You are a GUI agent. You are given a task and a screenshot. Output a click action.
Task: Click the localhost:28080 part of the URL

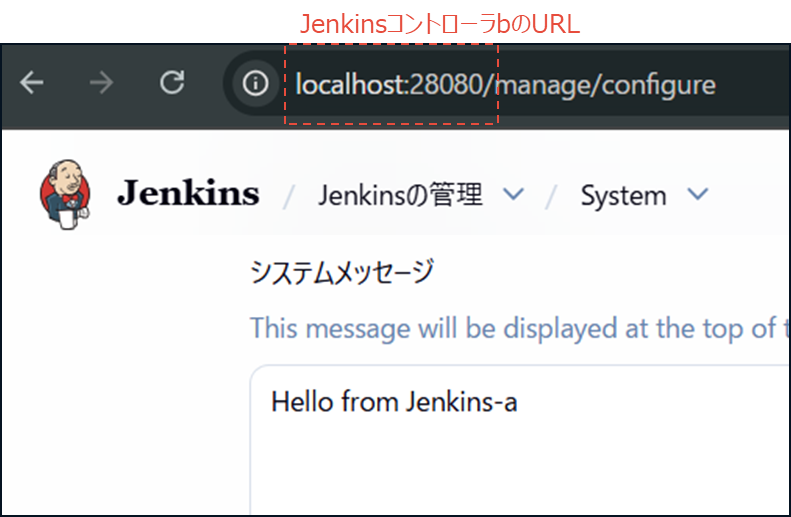point(394,84)
